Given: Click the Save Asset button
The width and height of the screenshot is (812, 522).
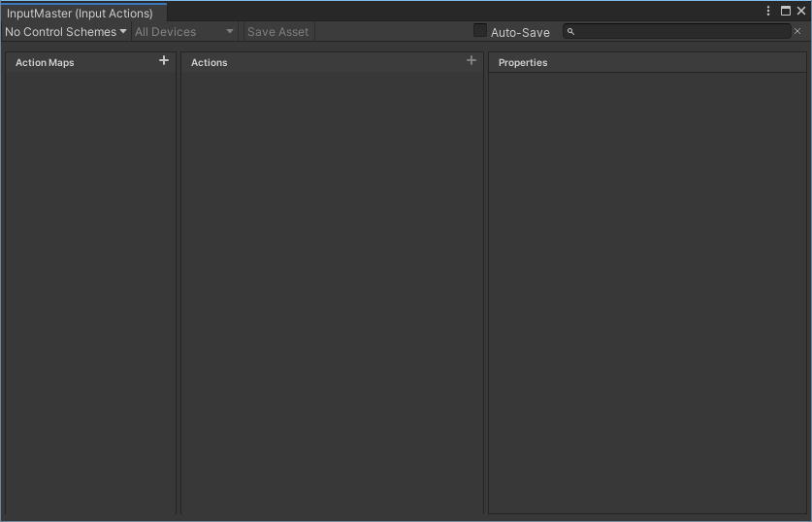Looking at the screenshot, I should click(x=278, y=32).
